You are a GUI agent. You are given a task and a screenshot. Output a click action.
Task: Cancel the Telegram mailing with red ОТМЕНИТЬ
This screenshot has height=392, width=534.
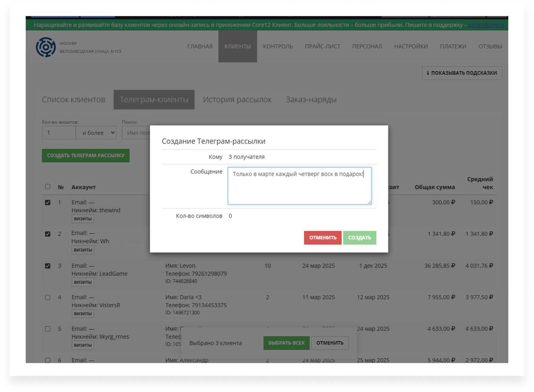pos(323,238)
